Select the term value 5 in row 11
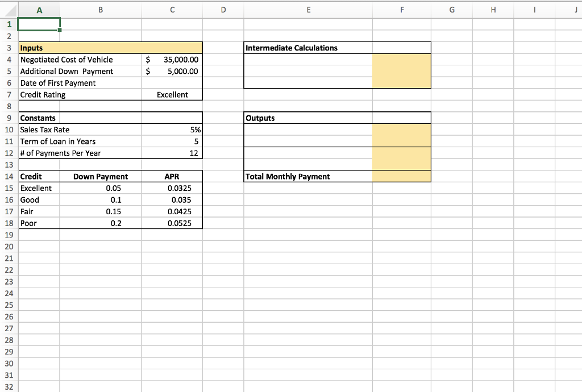582x392 pixels. (172, 141)
